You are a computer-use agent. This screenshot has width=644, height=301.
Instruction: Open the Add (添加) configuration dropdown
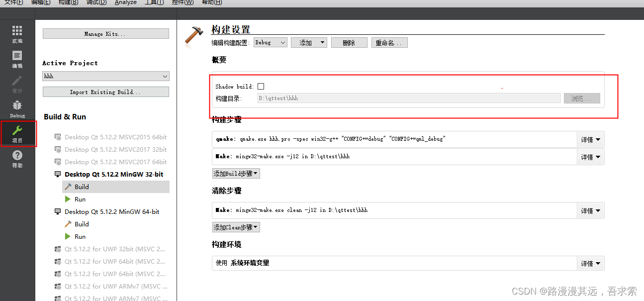click(309, 43)
